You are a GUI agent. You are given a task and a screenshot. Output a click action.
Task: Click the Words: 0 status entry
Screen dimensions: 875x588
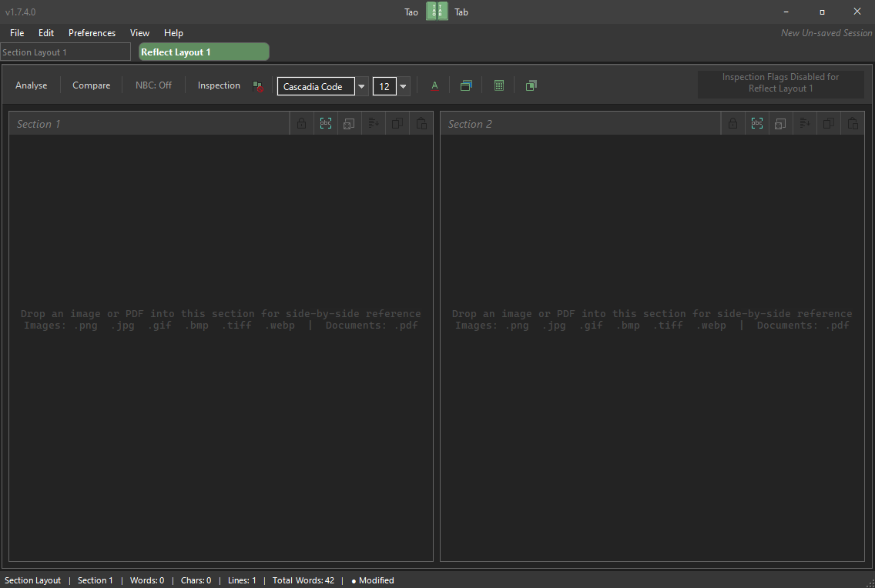pyautogui.click(x=147, y=580)
